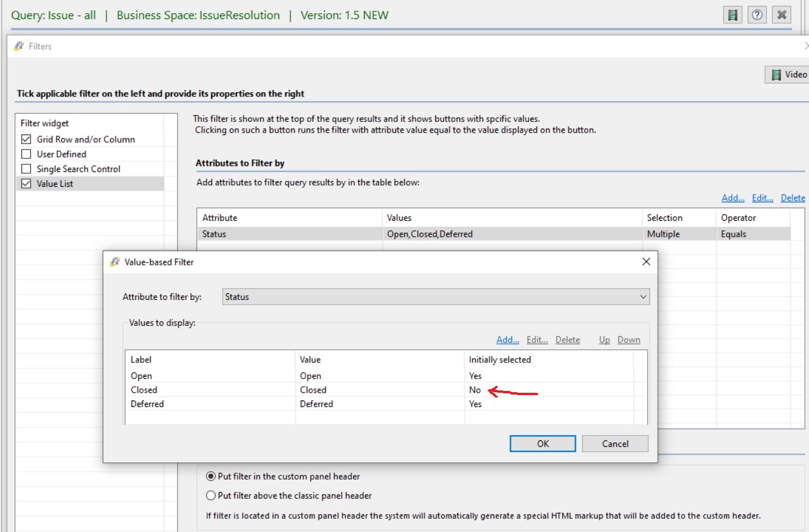Image resolution: width=809 pixels, height=532 pixels.
Task: Select Put filter in custom panel header
Action: click(x=211, y=476)
